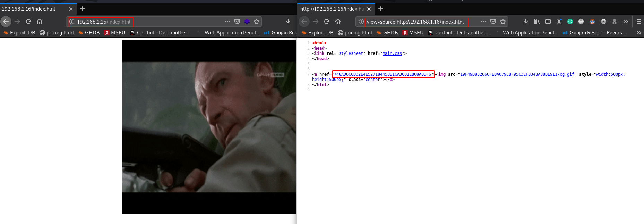Open Downloads in view-source window
This screenshot has height=224, width=644.
(x=526, y=22)
